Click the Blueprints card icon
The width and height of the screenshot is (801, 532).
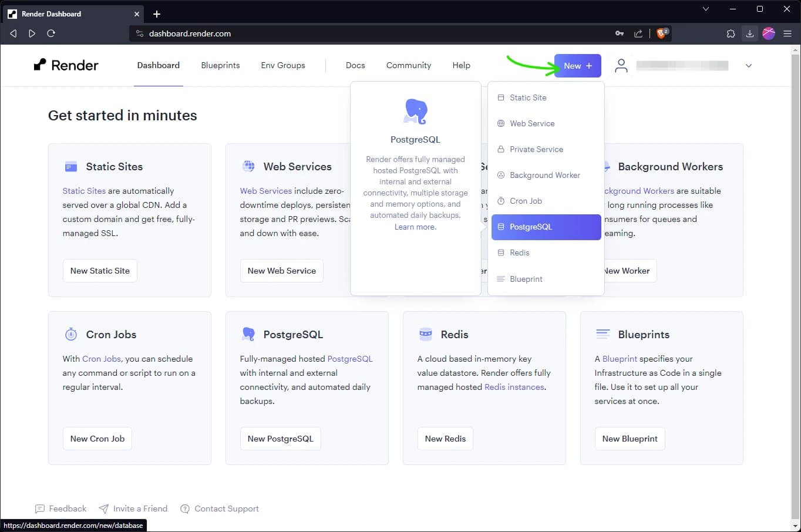[603, 334]
